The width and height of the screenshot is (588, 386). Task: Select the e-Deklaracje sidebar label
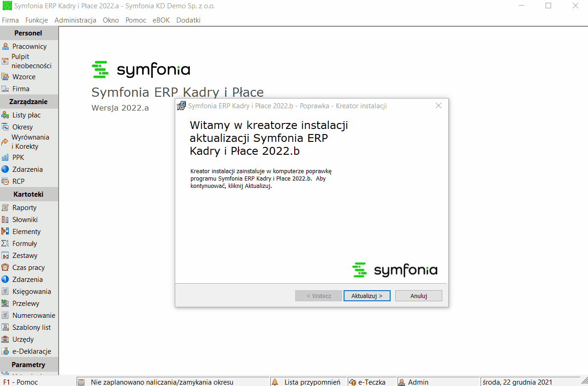click(x=32, y=351)
